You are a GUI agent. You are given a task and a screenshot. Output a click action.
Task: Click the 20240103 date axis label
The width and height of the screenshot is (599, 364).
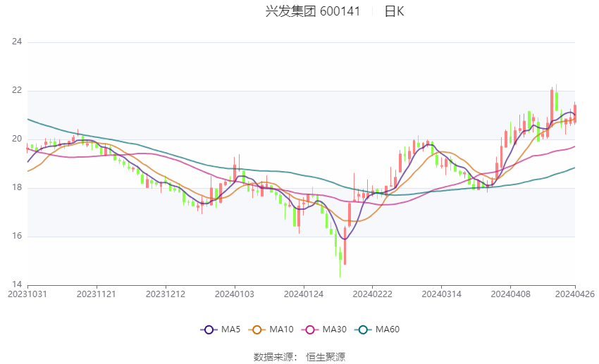[x=235, y=294]
